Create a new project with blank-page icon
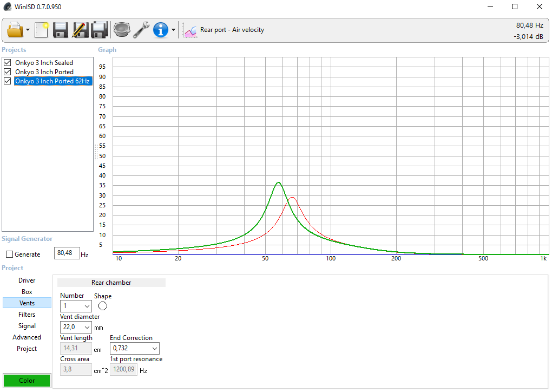The width and height of the screenshot is (552, 392). coord(42,30)
